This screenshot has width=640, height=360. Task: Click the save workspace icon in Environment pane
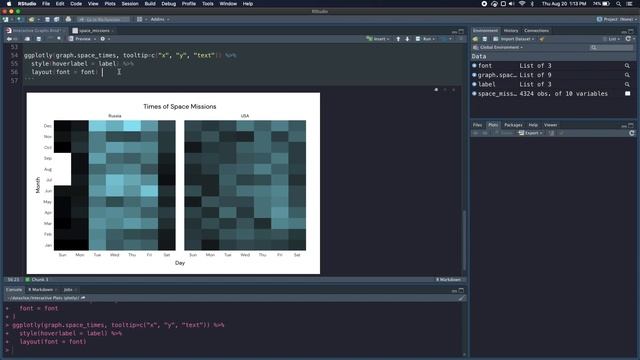484,39
